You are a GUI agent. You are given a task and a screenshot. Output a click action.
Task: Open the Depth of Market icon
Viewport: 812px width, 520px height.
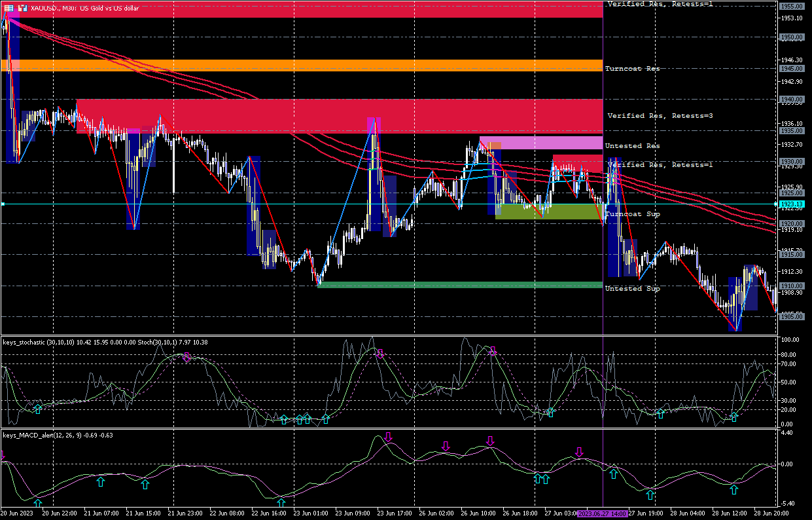click(22, 8)
